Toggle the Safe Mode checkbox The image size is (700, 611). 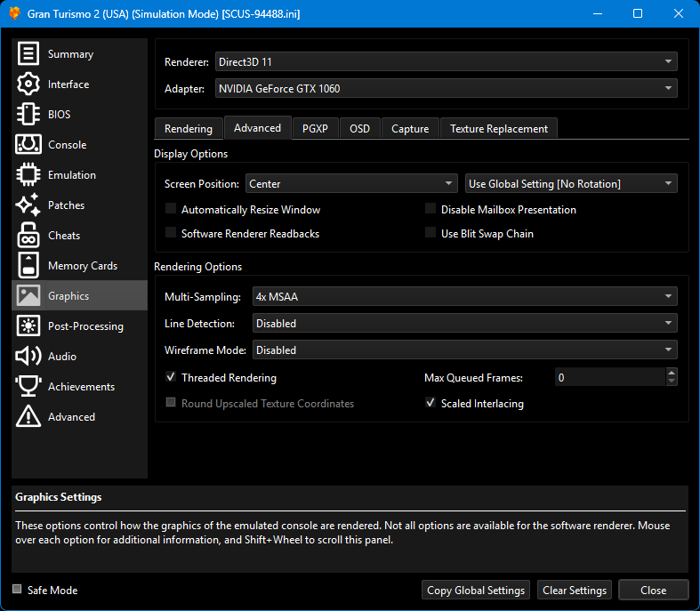click(17, 590)
